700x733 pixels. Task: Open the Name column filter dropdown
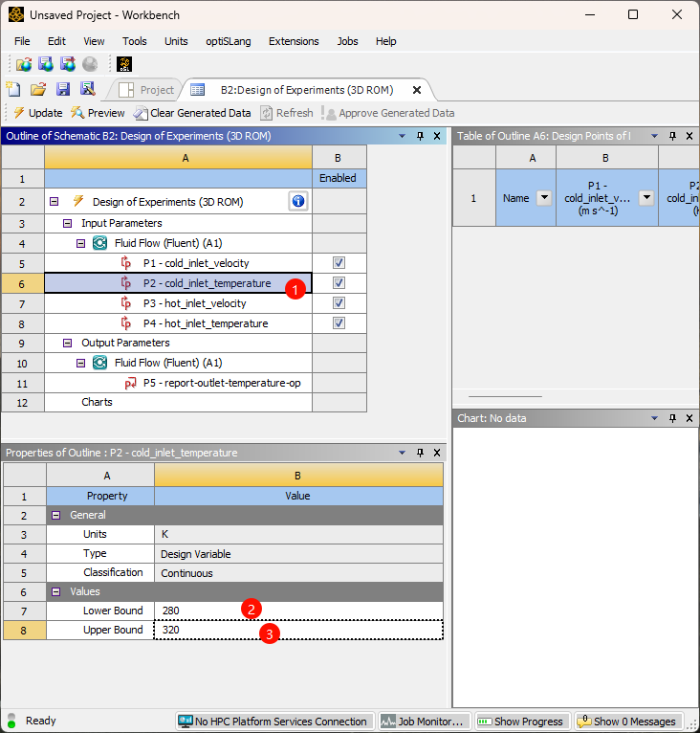point(544,198)
